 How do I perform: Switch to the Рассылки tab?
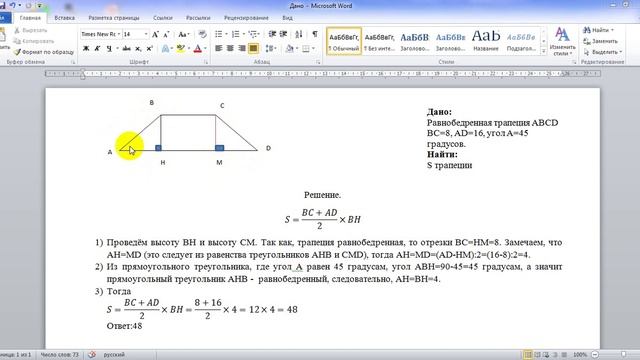(198, 18)
